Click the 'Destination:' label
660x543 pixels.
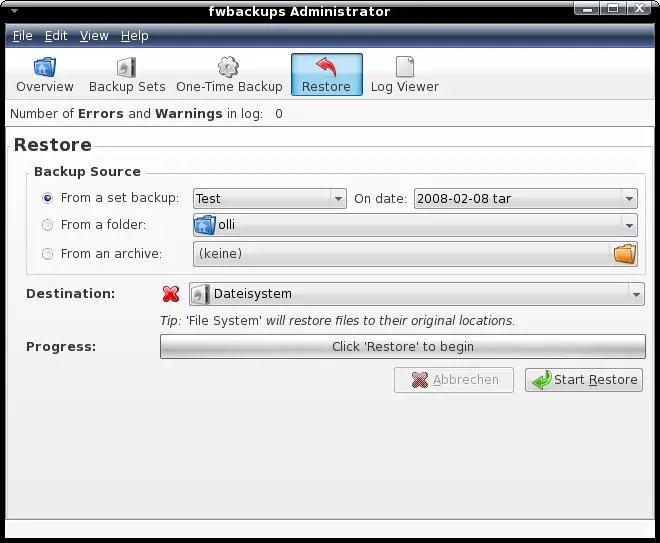(70, 294)
